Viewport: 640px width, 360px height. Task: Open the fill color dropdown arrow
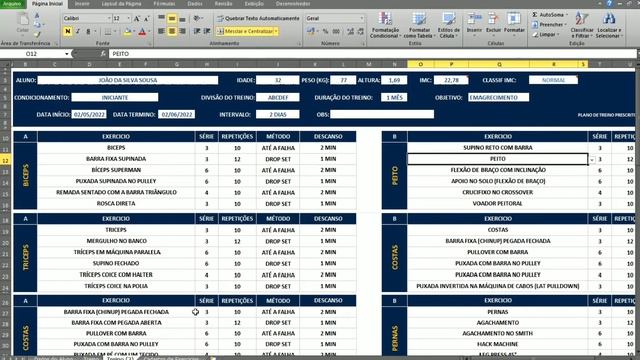click(134, 31)
